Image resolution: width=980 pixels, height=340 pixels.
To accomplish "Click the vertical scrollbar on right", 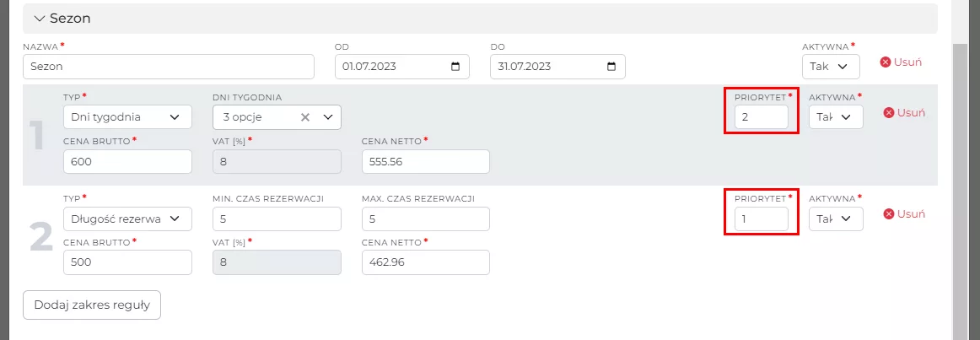I will (960, 169).
